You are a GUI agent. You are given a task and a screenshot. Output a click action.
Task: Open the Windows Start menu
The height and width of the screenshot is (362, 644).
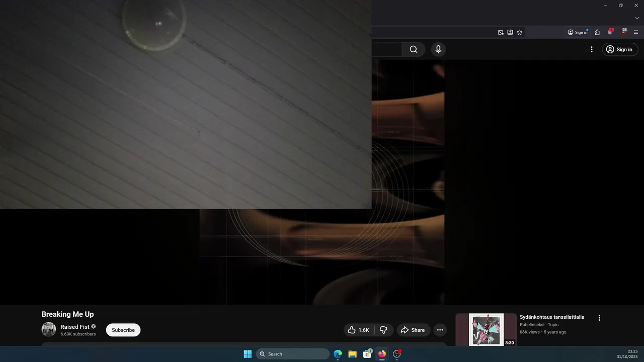click(x=248, y=354)
